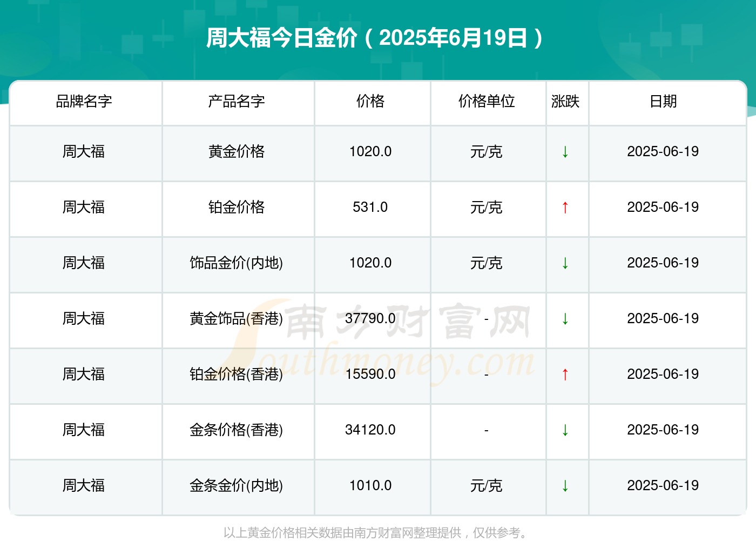Click price 1020.0 in 饰品金价(内地) row
Viewport: 756px width, 541px height.
(370, 263)
